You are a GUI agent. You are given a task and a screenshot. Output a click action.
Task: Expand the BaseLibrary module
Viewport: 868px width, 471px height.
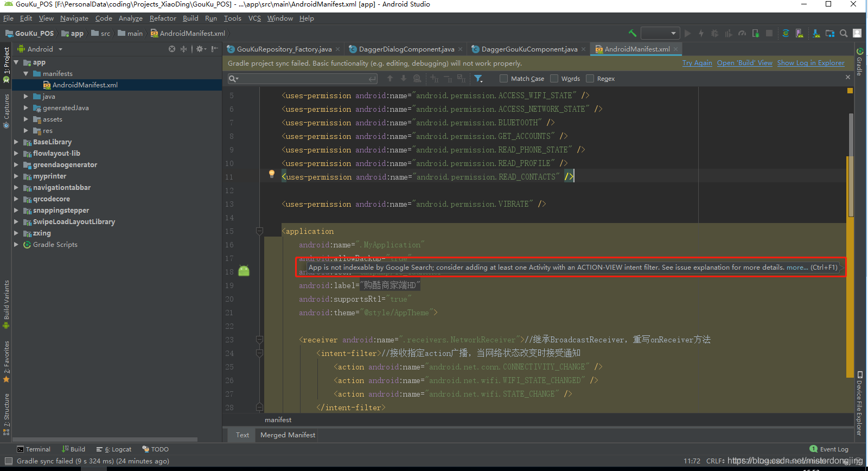click(x=16, y=142)
